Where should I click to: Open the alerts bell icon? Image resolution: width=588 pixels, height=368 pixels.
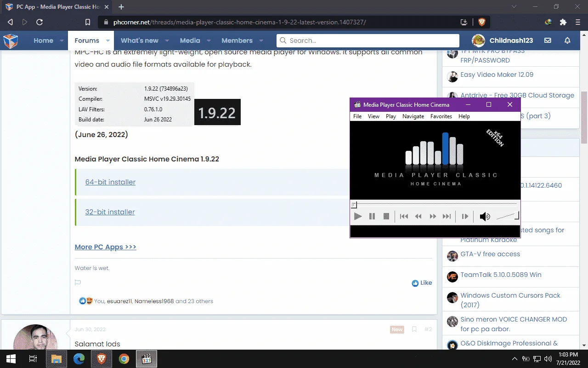click(x=567, y=40)
